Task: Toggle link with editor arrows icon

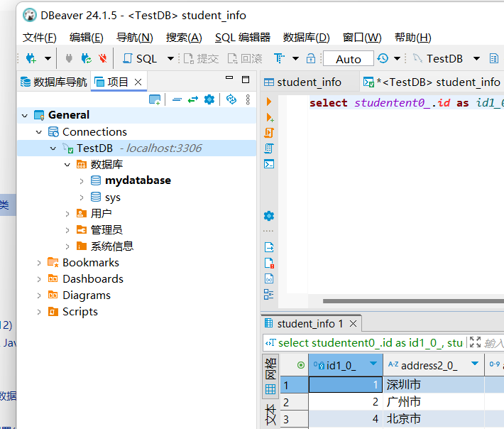Action: [193, 99]
